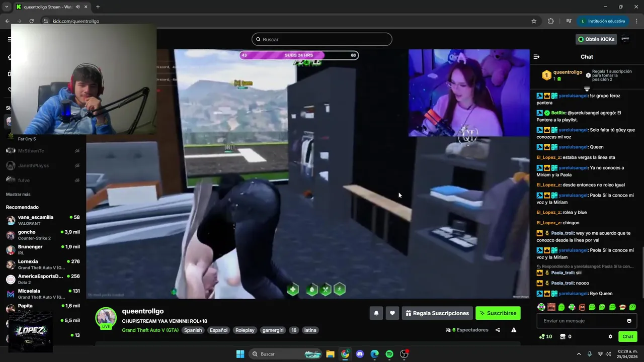Click Regala Suscripciones button
644x362 pixels.
[437, 313]
